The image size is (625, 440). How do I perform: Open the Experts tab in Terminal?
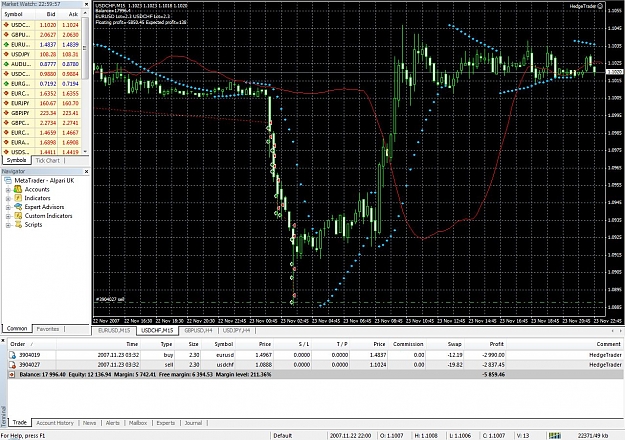[x=166, y=423]
